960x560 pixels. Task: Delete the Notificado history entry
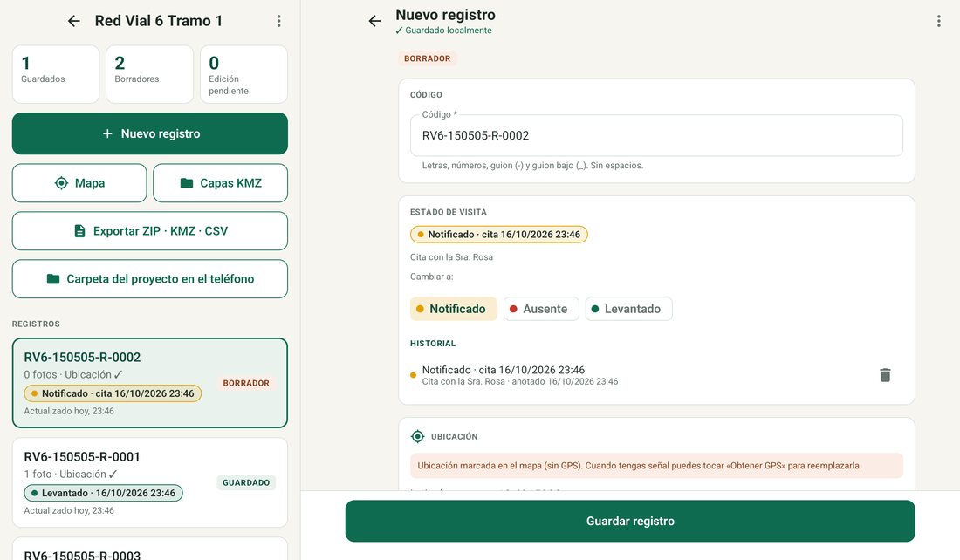tap(885, 374)
